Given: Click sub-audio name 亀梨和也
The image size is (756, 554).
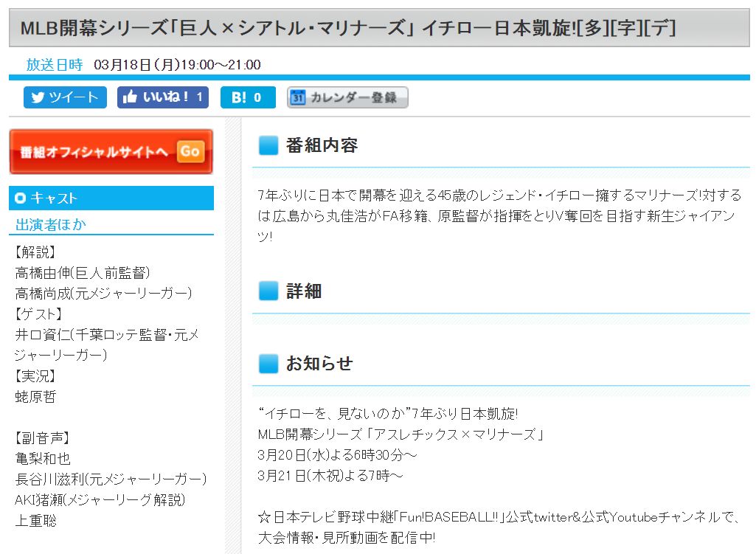Looking at the screenshot, I should (43, 458).
